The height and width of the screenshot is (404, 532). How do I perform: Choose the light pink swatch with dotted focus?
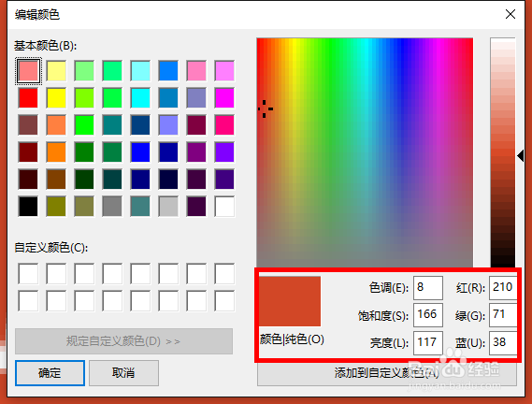28,71
